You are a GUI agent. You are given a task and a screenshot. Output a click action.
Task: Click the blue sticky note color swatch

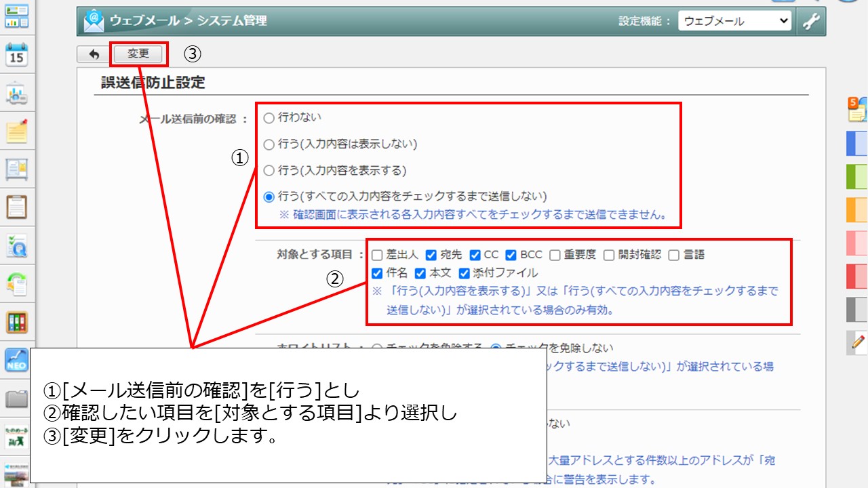(x=856, y=144)
